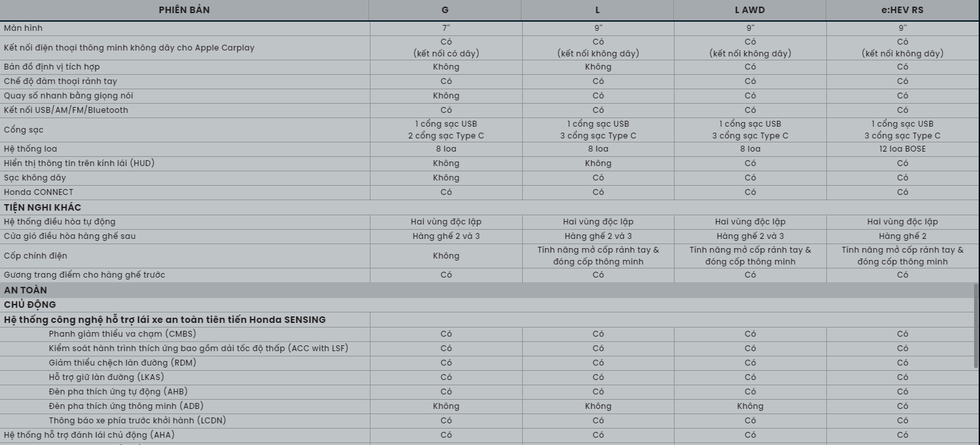Image resolution: width=980 pixels, height=445 pixels.
Task: Click the 7" screen size cell
Action: (x=446, y=28)
